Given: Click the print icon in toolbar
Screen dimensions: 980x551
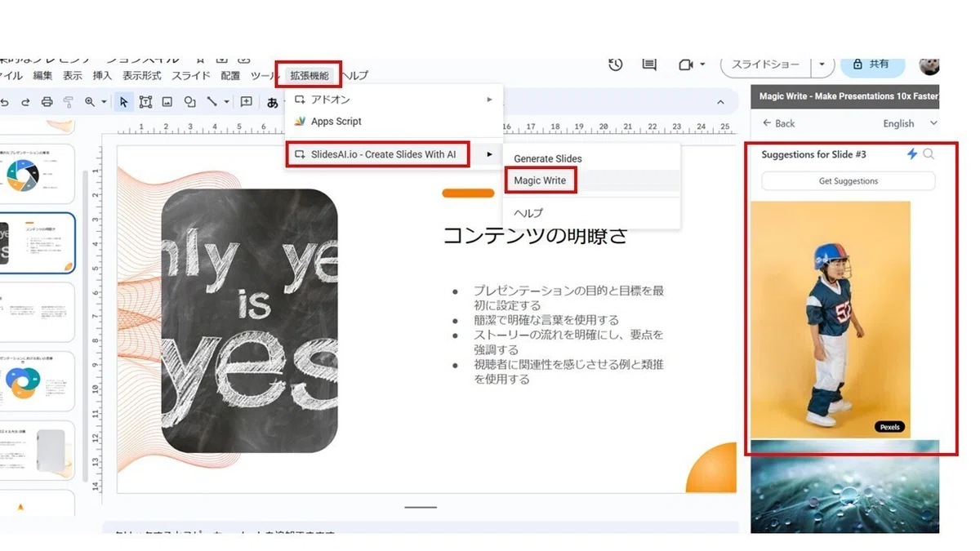Looking at the screenshot, I should (x=47, y=102).
